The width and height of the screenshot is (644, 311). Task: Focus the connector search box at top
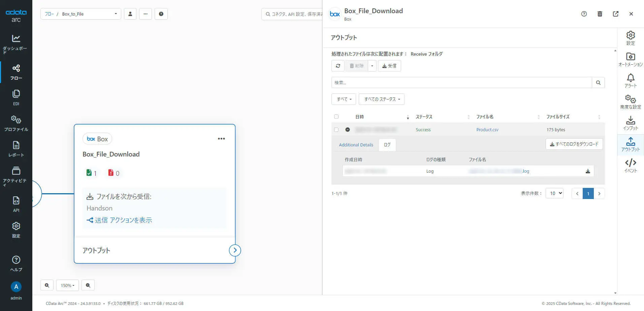(x=292, y=14)
